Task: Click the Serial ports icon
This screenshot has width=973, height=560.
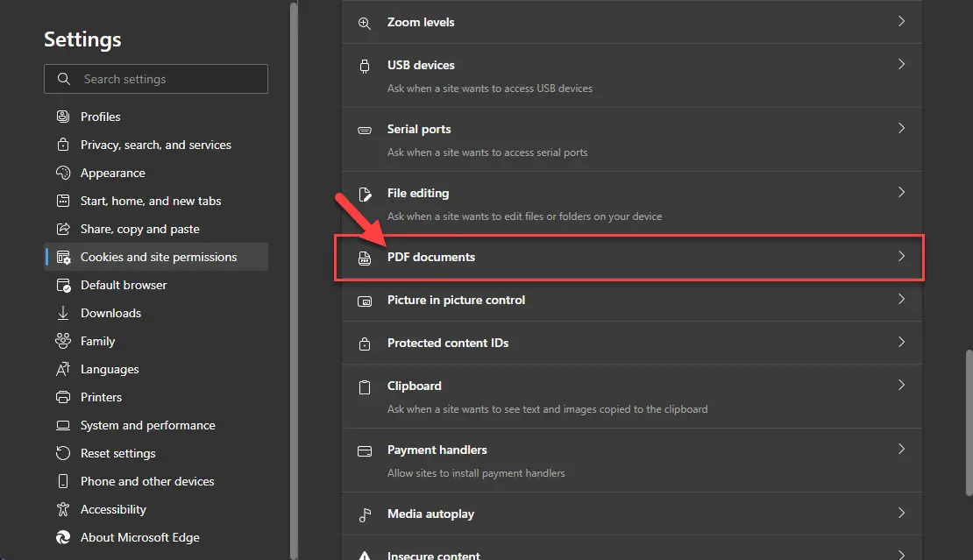Action: click(x=365, y=129)
